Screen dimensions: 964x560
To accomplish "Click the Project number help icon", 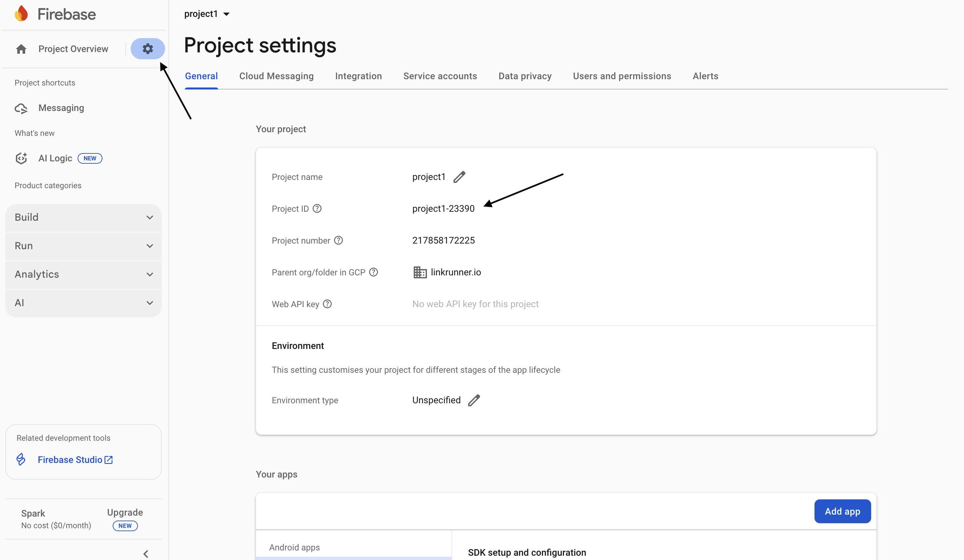I will click(338, 241).
